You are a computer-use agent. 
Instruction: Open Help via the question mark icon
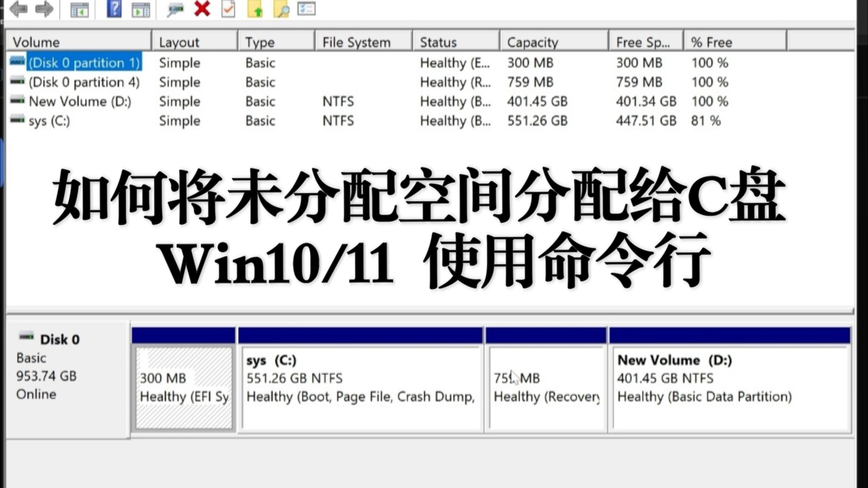(114, 9)
